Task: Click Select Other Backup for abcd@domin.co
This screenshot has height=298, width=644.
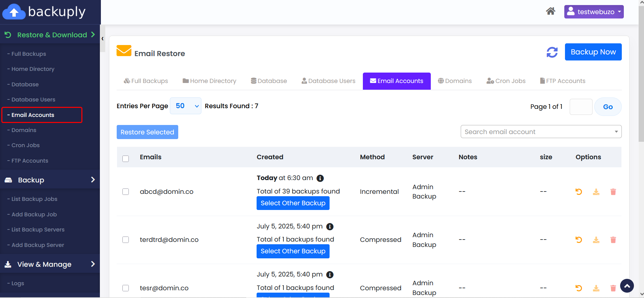Action: (293, 203)
